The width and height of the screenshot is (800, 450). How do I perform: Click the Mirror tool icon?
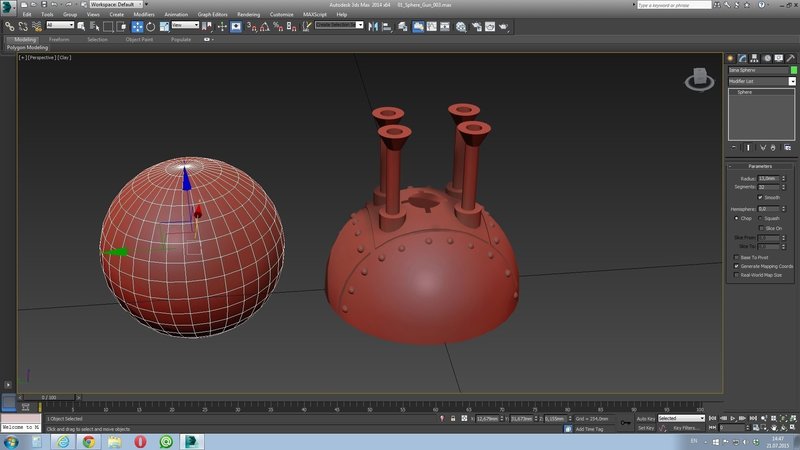pos(373,26)
